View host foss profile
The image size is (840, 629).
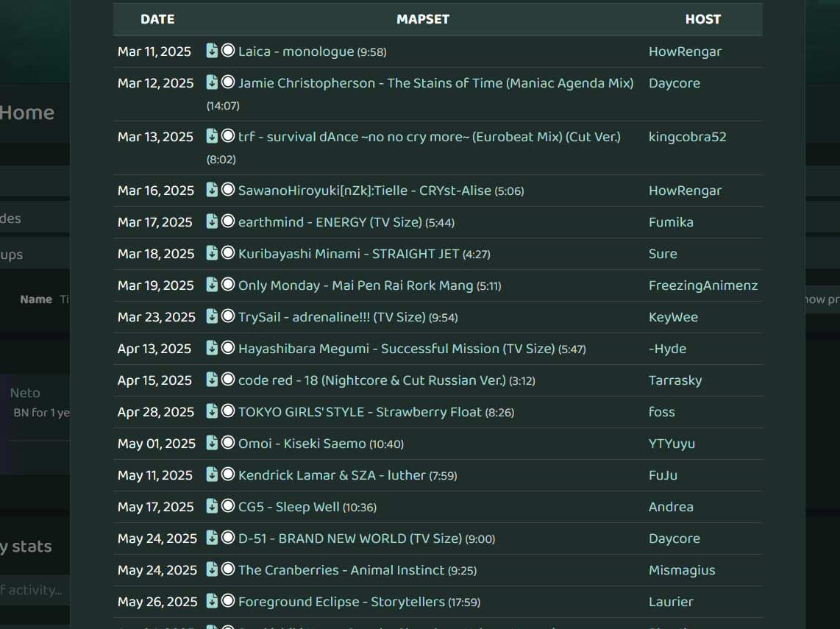(x=661, y=411)
